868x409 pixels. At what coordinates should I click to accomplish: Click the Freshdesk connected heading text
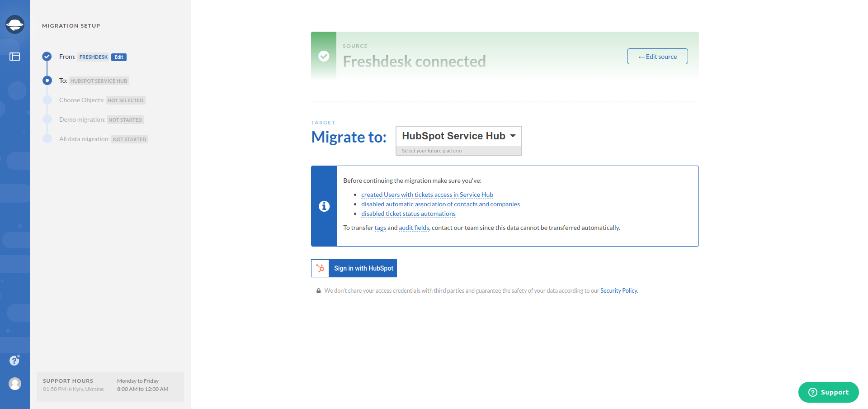[x=414, y=61]
